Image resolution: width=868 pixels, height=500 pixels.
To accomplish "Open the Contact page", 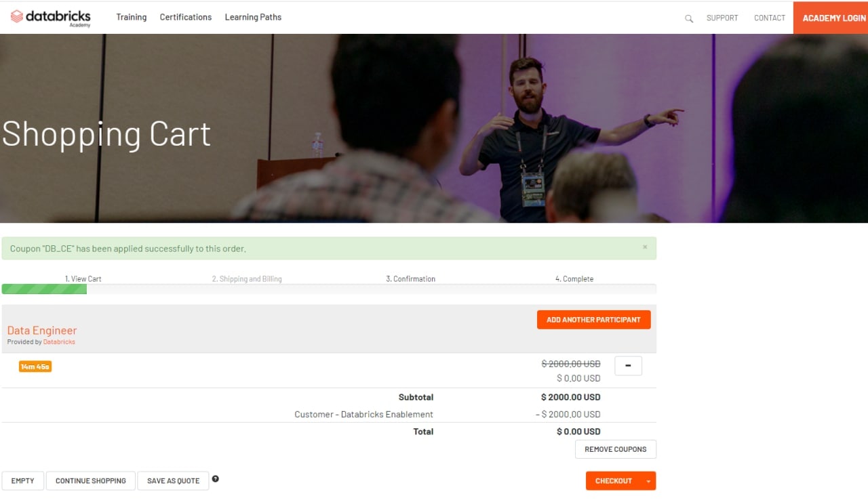I will 770,18.
